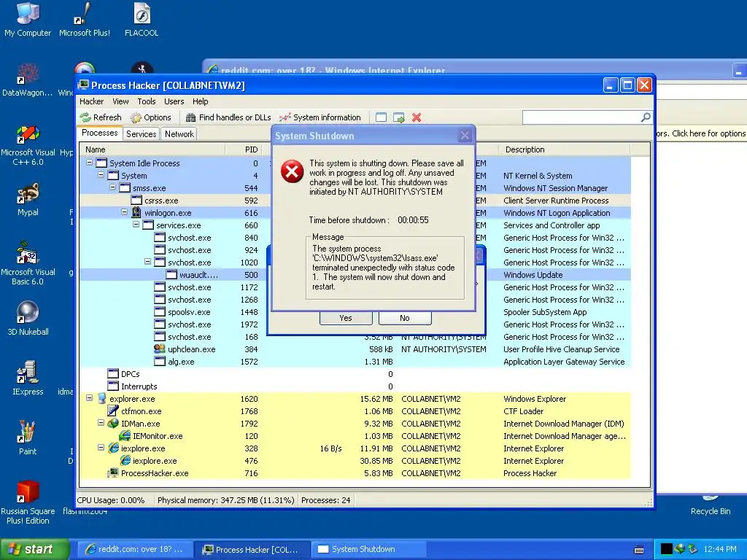Collapse svchost.exe PID 1020 node
Image resolution: width=747 pixels, height=560 pixels.
147,262
